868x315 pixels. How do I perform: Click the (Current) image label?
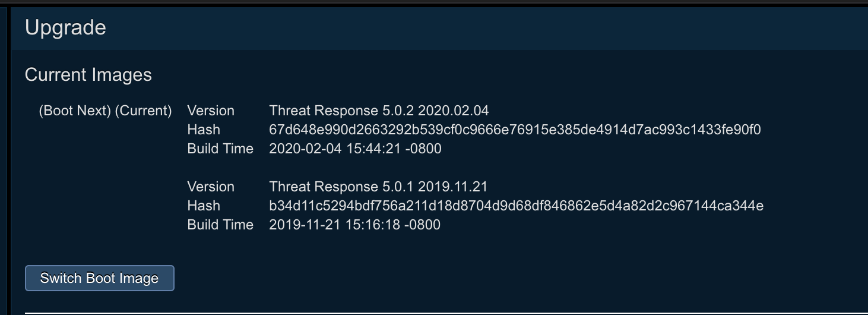coord(143,111)
